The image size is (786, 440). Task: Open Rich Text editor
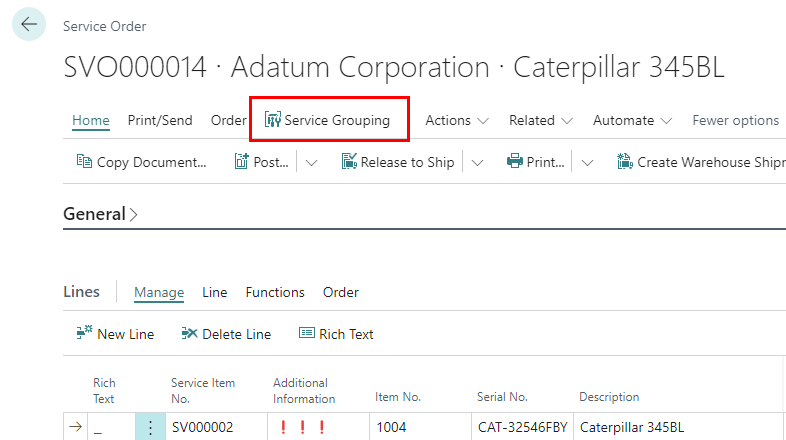tap(336, 334)
